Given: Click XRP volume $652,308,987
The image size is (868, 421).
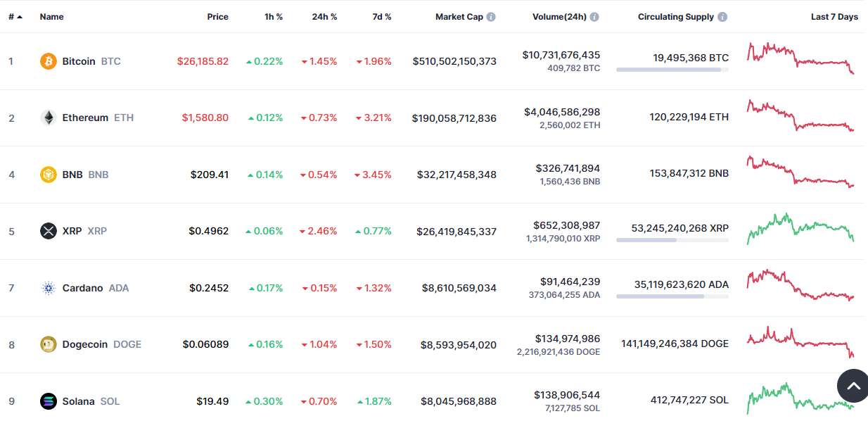Looking at the screenshot, I should point(567,225).
